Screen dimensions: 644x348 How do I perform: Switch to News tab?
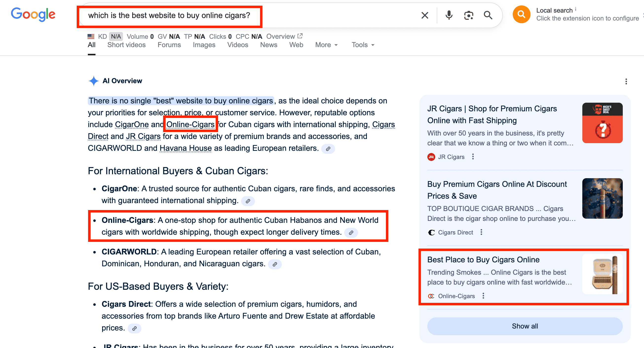click(269, 45)
